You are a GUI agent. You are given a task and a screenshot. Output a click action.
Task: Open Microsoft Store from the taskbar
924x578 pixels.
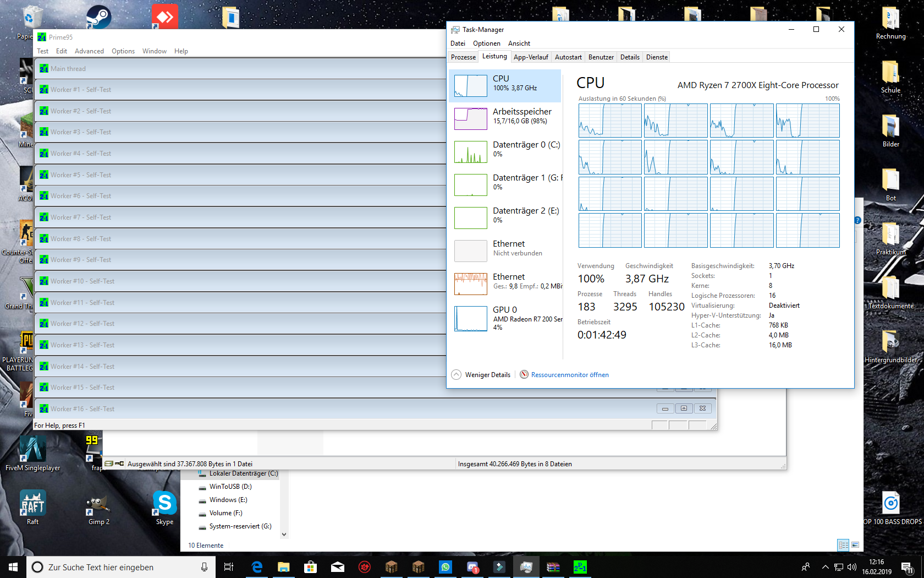point(311,567)
